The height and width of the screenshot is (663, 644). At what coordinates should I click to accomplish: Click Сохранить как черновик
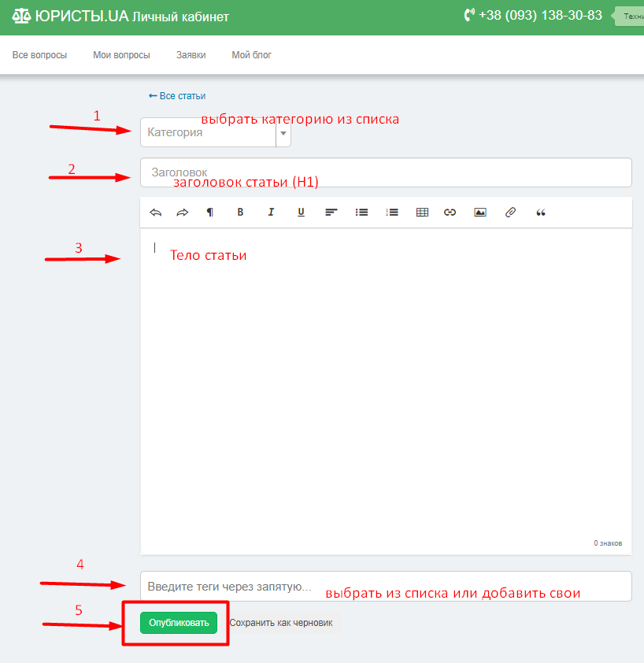tap(281, 623)
